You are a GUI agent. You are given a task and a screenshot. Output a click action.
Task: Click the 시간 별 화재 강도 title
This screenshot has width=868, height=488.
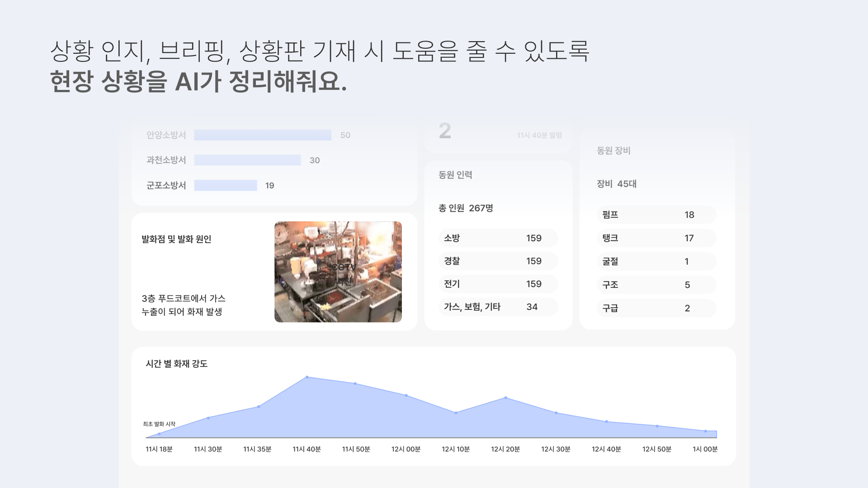pos(176,364)
